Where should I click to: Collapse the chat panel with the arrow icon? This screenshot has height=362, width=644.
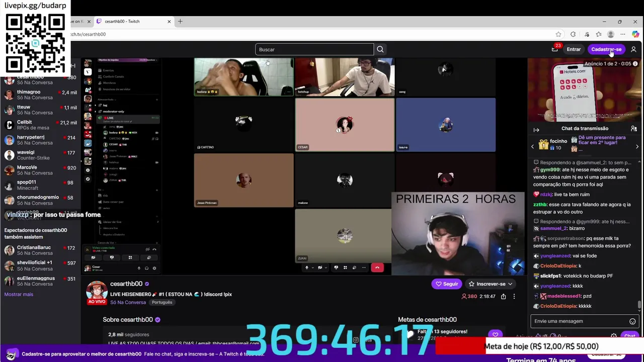click(536, 130)
